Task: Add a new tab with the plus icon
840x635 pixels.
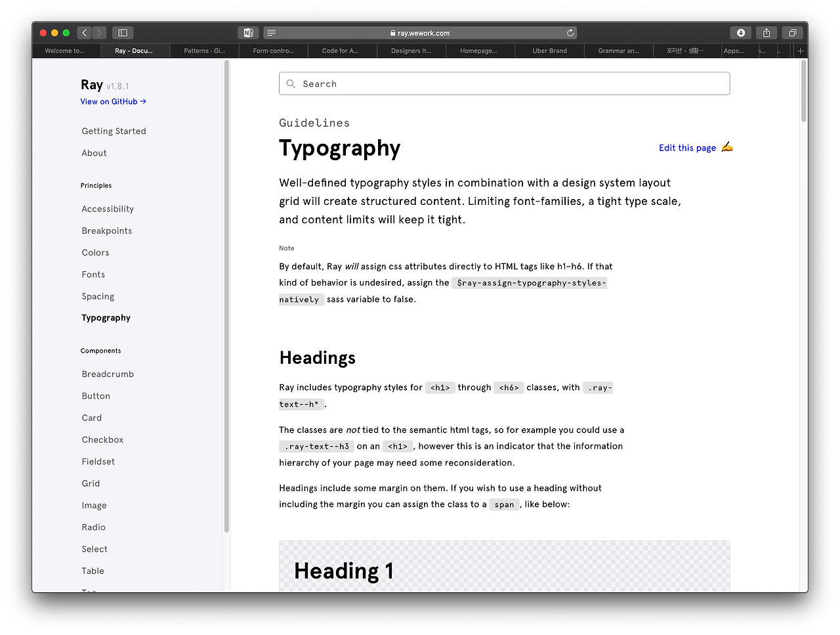Action: pos(800,51)
